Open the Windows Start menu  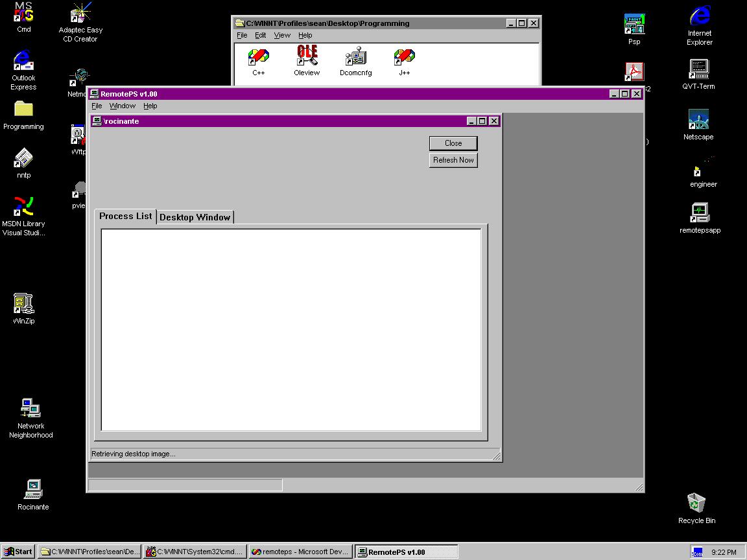[18, 552]
